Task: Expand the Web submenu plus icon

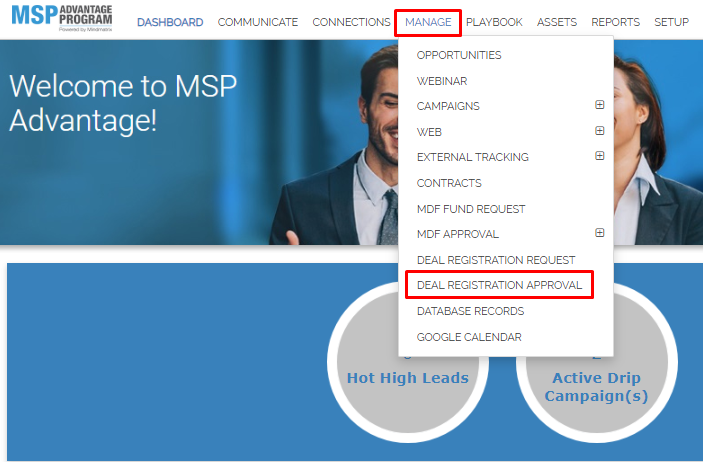Action: coord(599,131)
